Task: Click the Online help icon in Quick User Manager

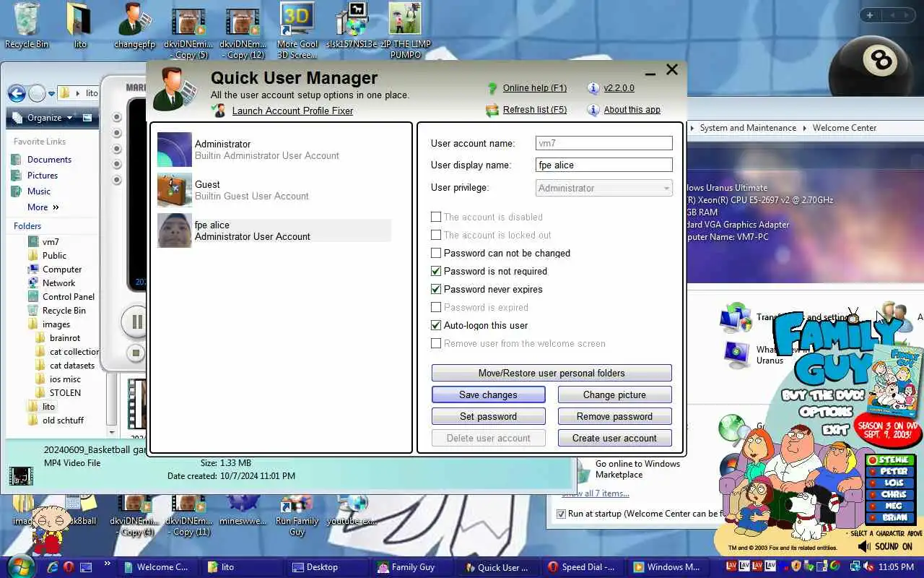Action: click(x=492, y=88)
